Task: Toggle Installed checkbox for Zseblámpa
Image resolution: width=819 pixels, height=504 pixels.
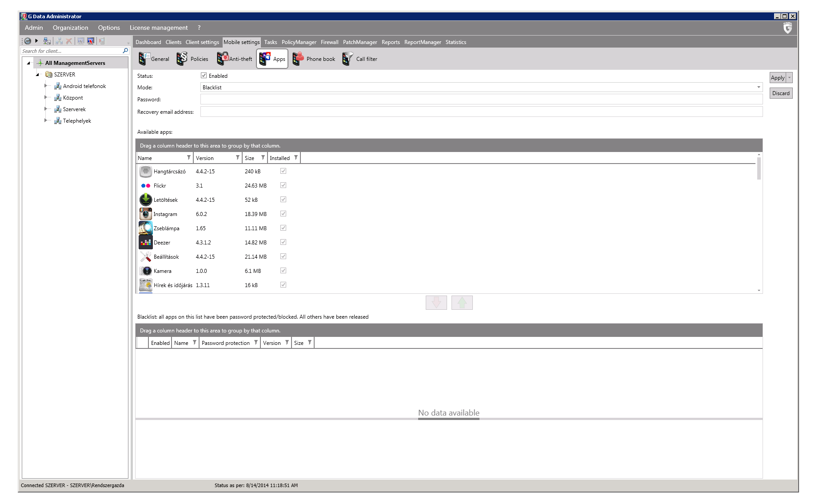Action: (x=283, y=228)
